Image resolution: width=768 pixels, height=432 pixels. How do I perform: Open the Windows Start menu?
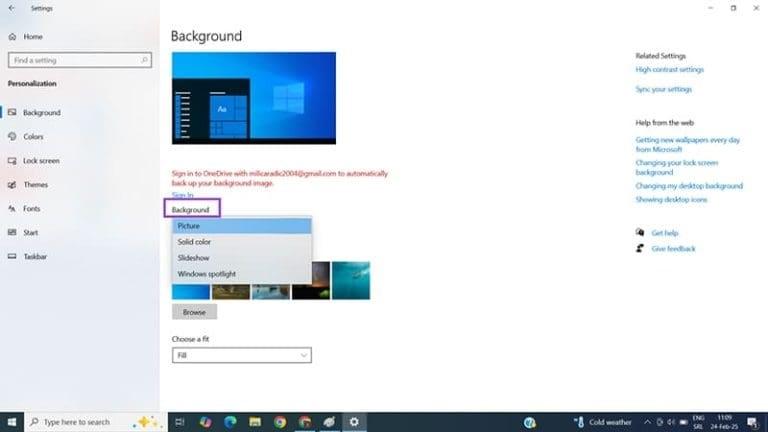(12, 422)
